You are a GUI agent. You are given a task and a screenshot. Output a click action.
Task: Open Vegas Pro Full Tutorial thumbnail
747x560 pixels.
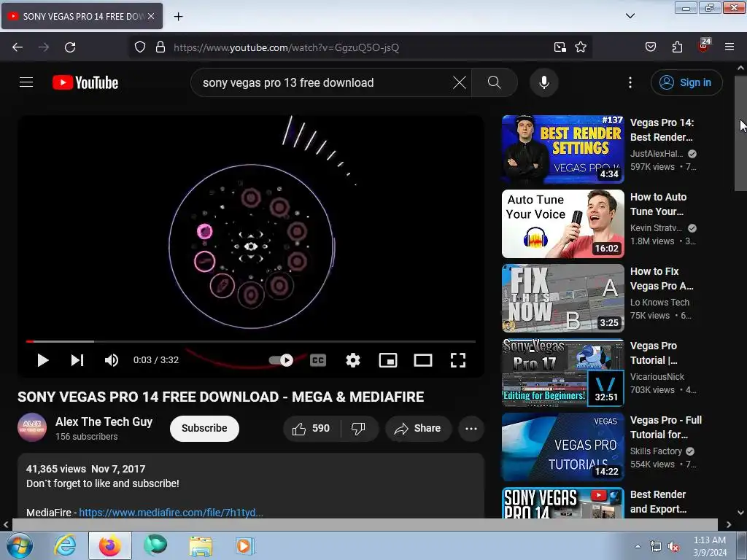[562, 447]
